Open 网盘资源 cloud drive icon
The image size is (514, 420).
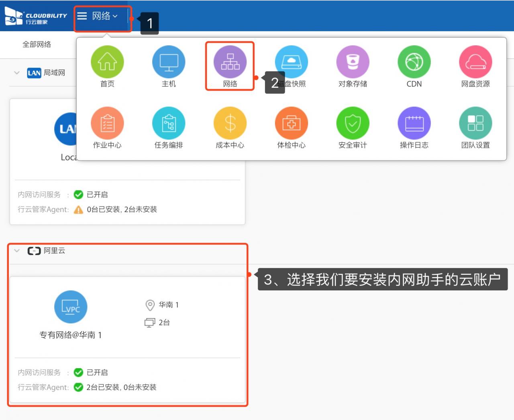(x=475, y=62)
